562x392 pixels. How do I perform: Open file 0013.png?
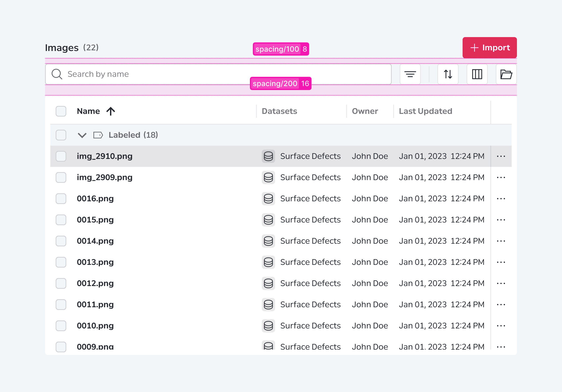[x=95, y=262]
